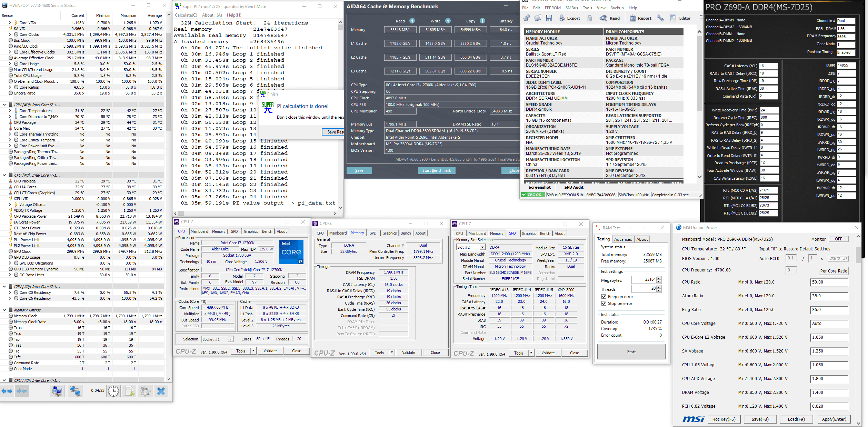The height and width of the screenshot is (427, 868).
Task: Expand Core Clocks row in HWiNFO
Action: coord(10,34)
